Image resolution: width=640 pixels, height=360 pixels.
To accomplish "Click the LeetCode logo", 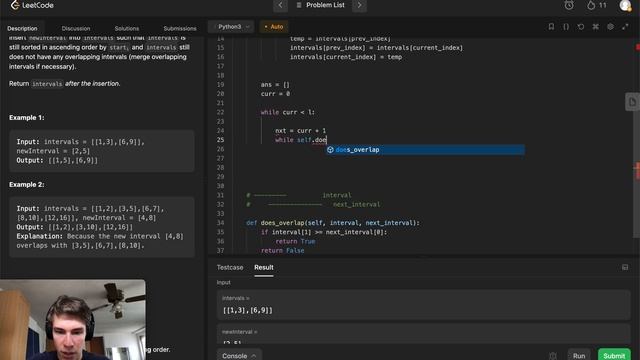I will 32,5.
